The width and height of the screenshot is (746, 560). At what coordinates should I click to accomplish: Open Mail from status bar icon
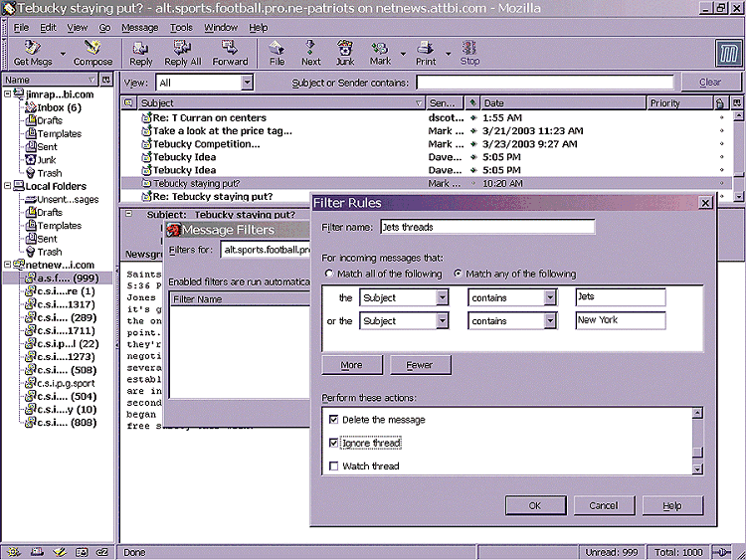(x=37, y=552)
